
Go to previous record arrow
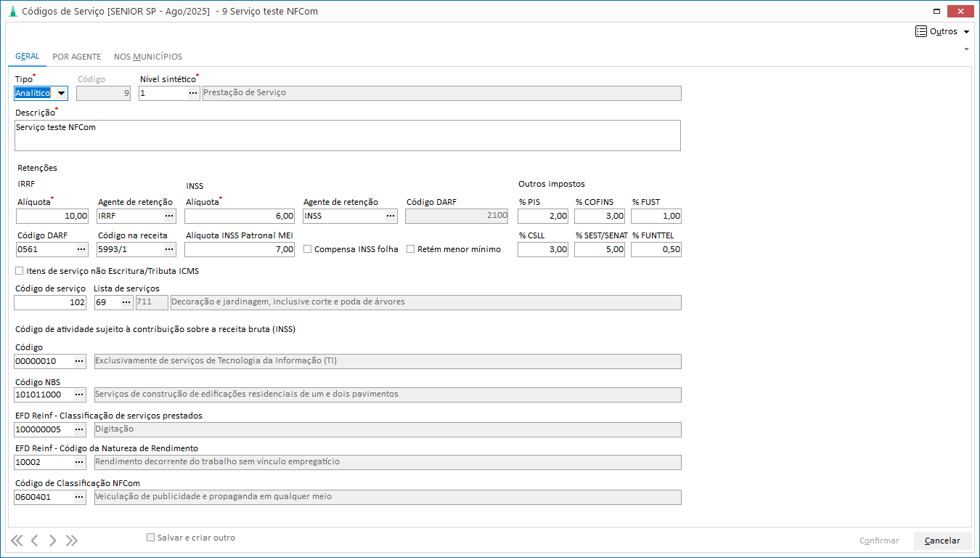click(34, 540)
